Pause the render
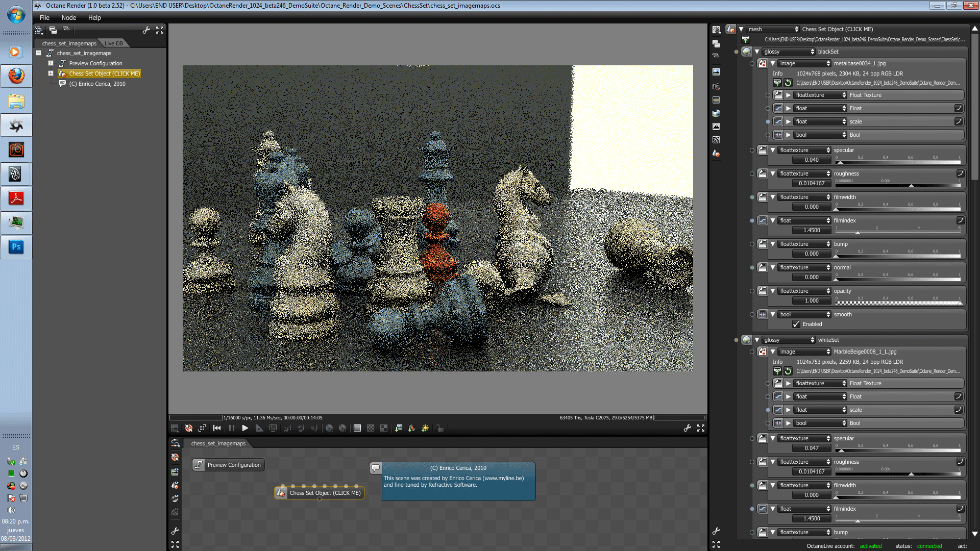The width and height of the screenshot is (980, 551). coord(232,429)
